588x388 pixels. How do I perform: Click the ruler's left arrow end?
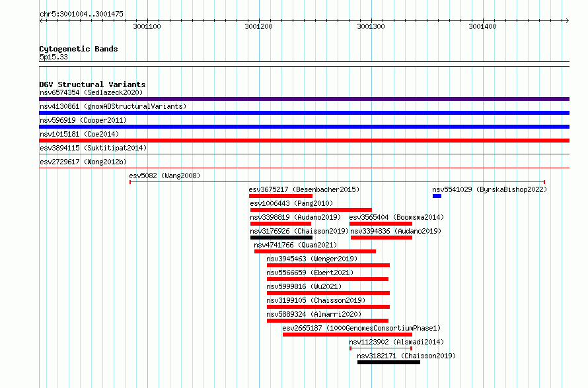[41, 21]
